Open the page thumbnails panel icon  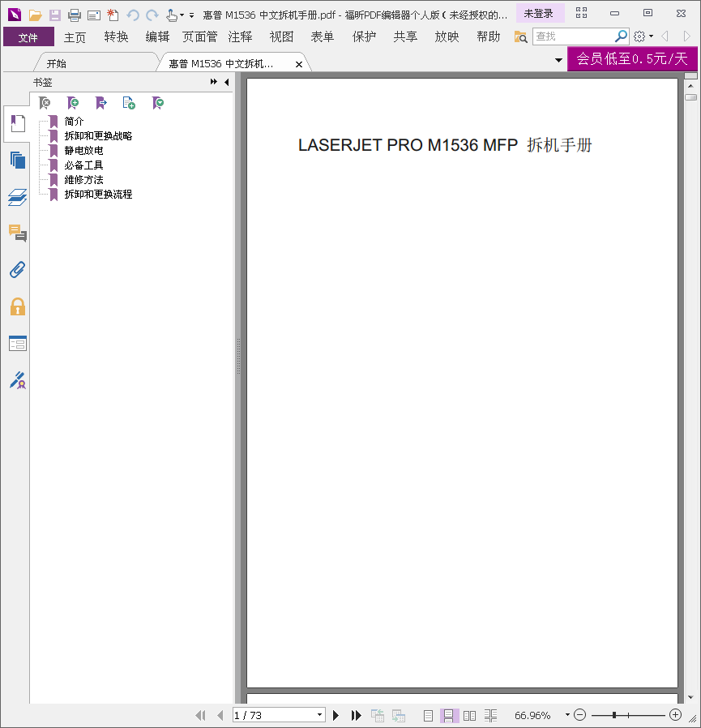pos(18,161)
